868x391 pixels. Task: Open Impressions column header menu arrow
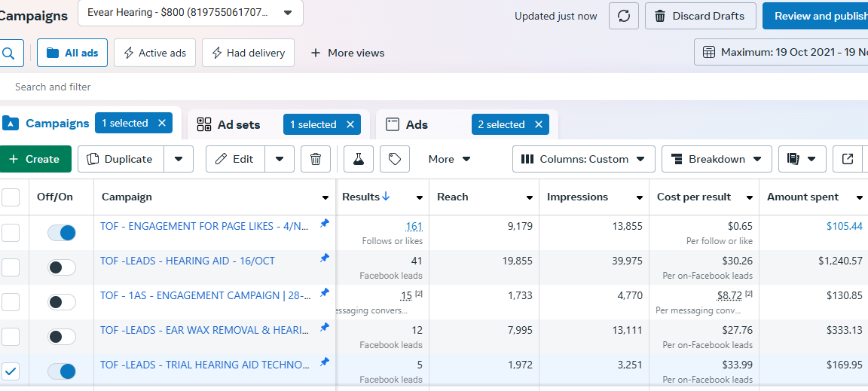[640, 197]
